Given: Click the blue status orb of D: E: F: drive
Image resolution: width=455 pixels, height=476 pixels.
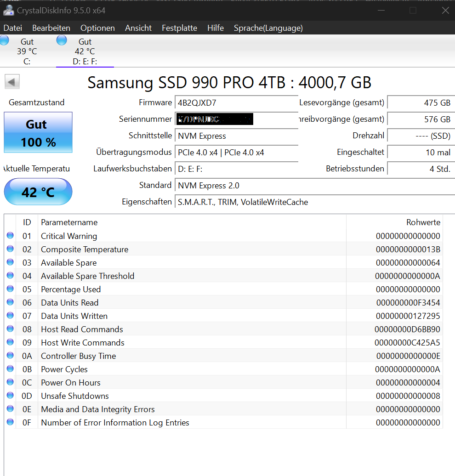Looking at the screenshot, I should (x=62, y=40).
